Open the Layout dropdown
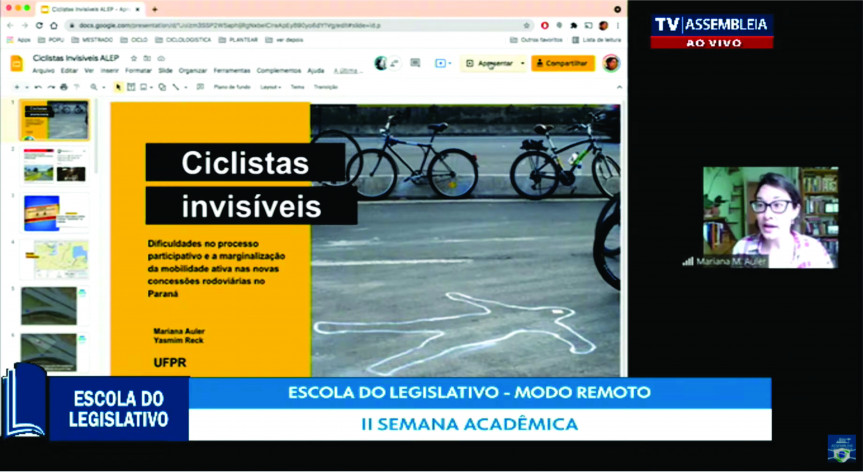The width and height of the screenshot is (863, 472). 270,87
